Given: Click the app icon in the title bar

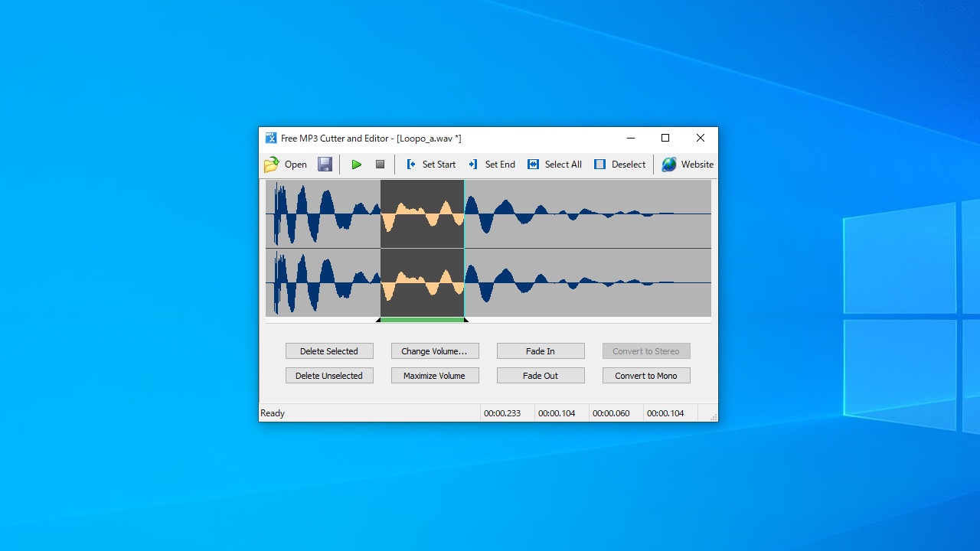Looking at the screenshot, I should [271, 139].
